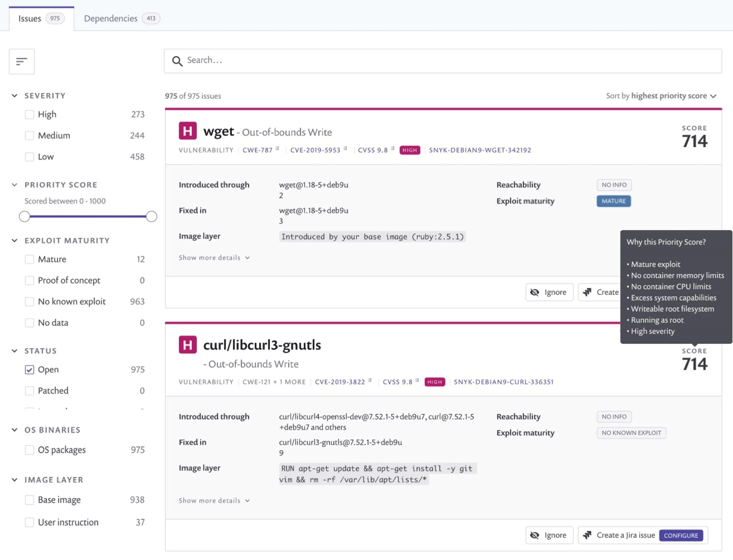Click the sort/filter icon above the severity filters
Screen dimensions: 733x560
pos(21,61)
